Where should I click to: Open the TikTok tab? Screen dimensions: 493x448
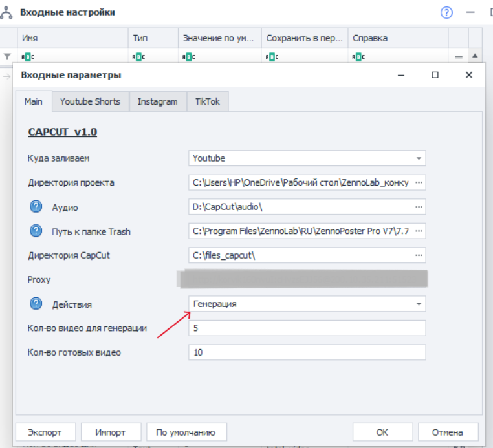tap(208, 101)
